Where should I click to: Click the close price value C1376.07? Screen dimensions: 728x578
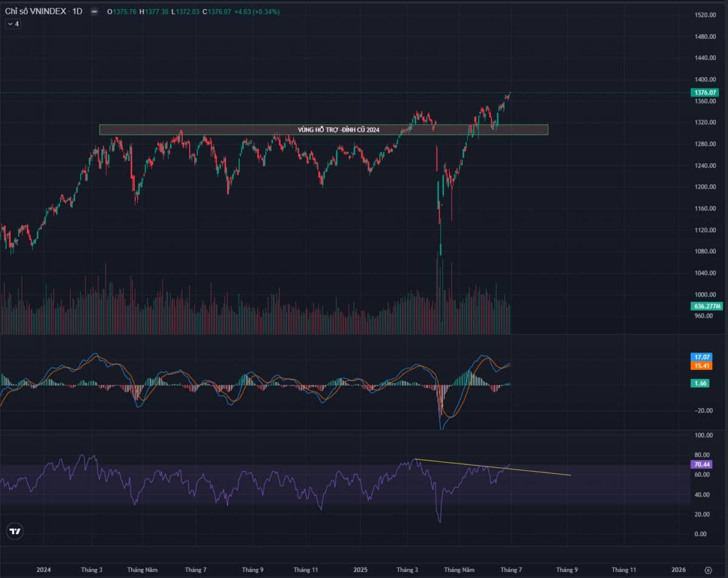coord(218,11)
